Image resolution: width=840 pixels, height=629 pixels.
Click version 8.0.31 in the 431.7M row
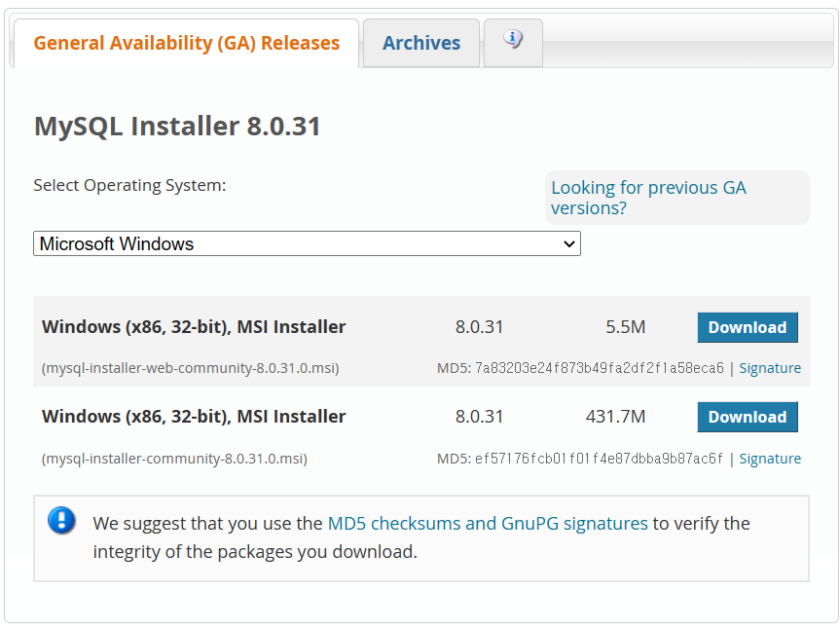click(479, 417)
